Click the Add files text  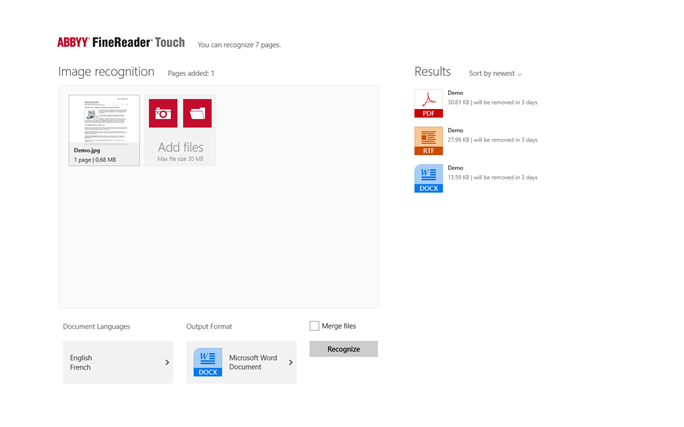pyautogui.click(x=180, y=148)
